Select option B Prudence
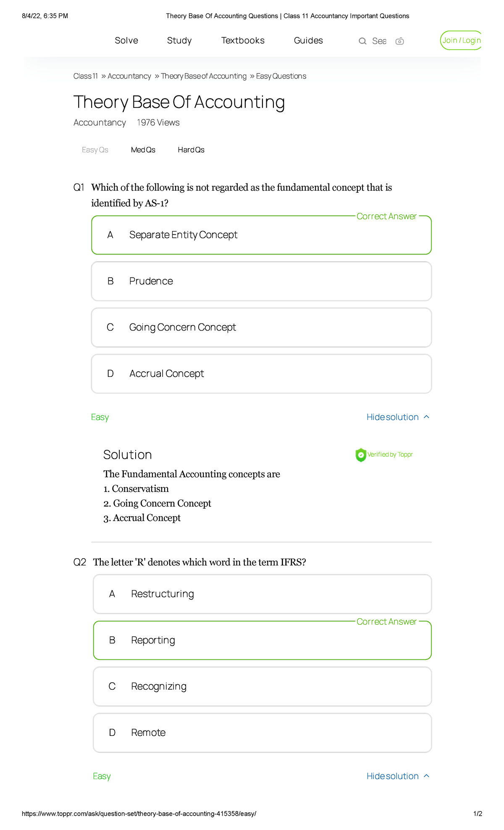Screen dimensions: 504x830 click(x=261, y=281)
